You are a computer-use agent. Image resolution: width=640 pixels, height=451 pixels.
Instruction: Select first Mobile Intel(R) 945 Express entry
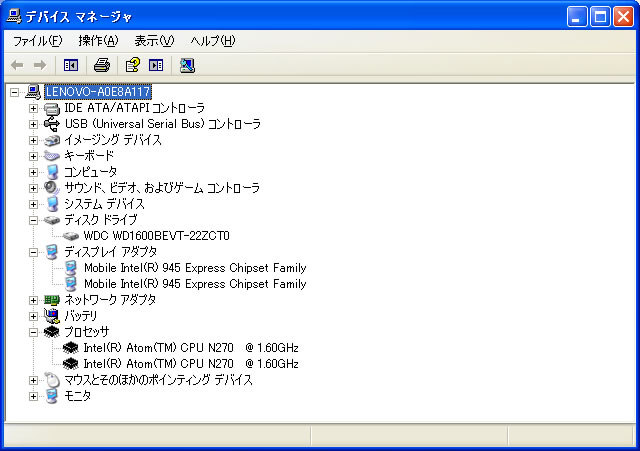pos(195,268)
